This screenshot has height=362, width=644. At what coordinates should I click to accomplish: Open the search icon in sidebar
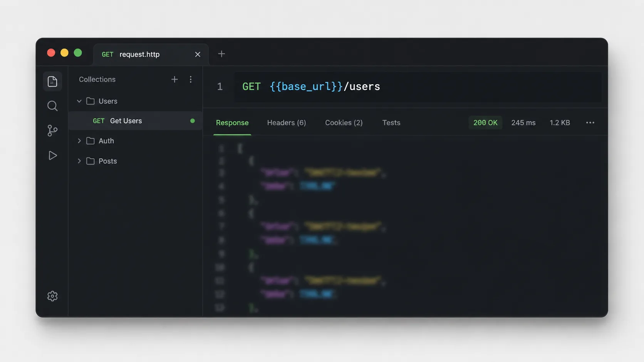(52, 106)
